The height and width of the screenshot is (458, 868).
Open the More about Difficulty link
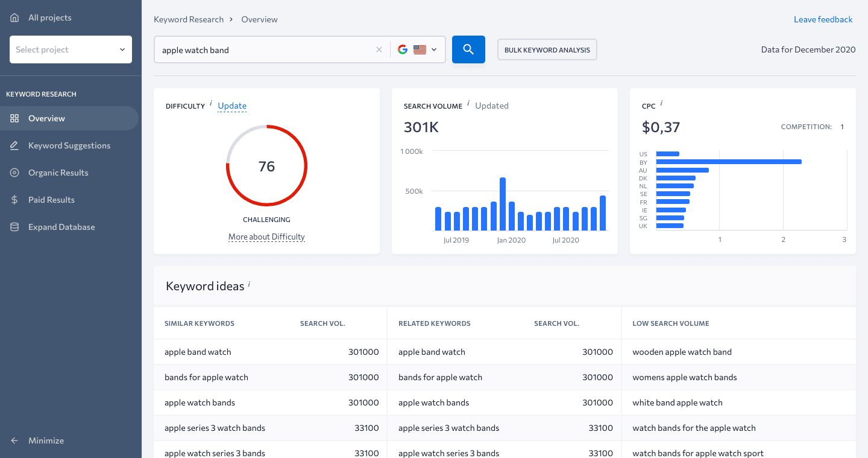click(266, 237)
